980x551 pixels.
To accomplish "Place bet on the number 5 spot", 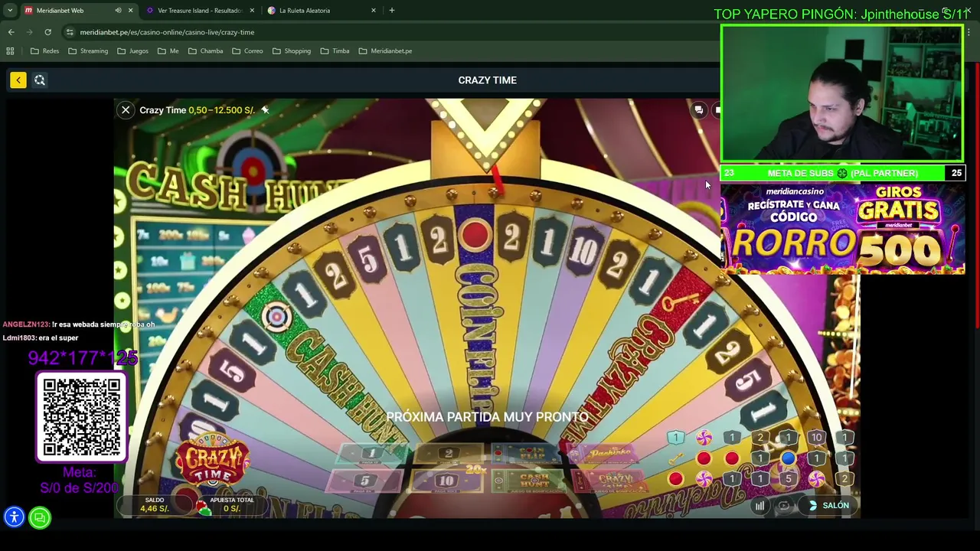I will point(364,481).
